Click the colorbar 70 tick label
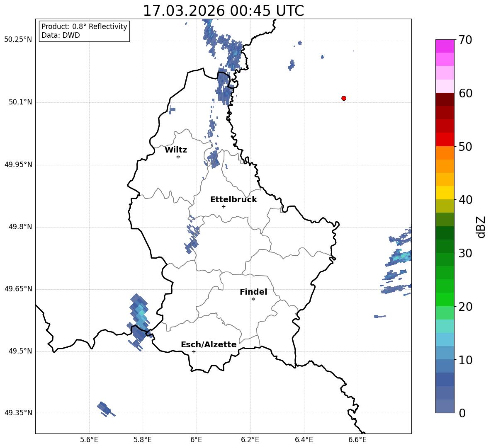 click(x=465, y=40)
